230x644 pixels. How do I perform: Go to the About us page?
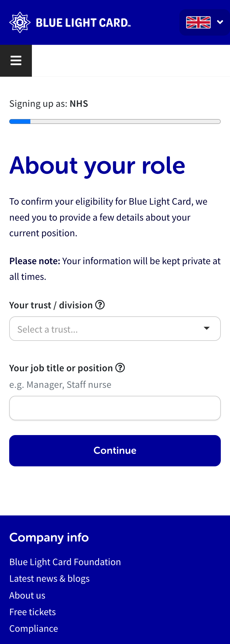click(27, 595)
